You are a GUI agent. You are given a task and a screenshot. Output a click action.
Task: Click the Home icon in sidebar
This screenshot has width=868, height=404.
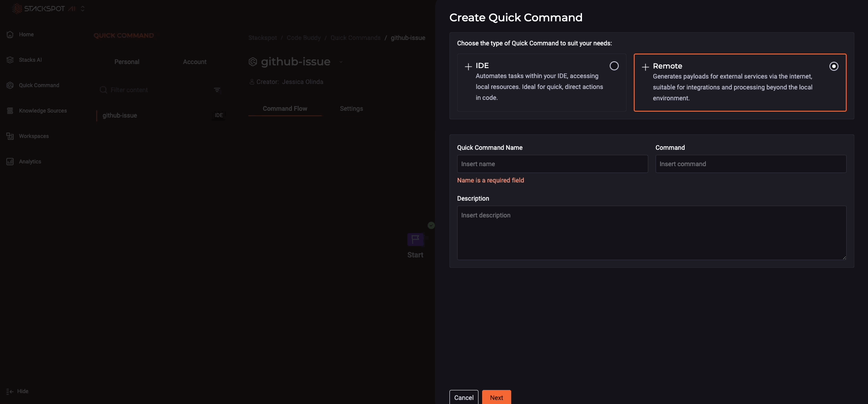10,34
